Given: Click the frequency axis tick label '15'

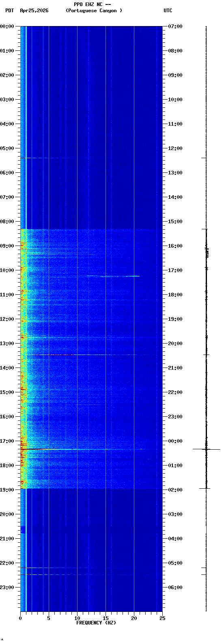Looking at the screenshot, I should 106,618.
